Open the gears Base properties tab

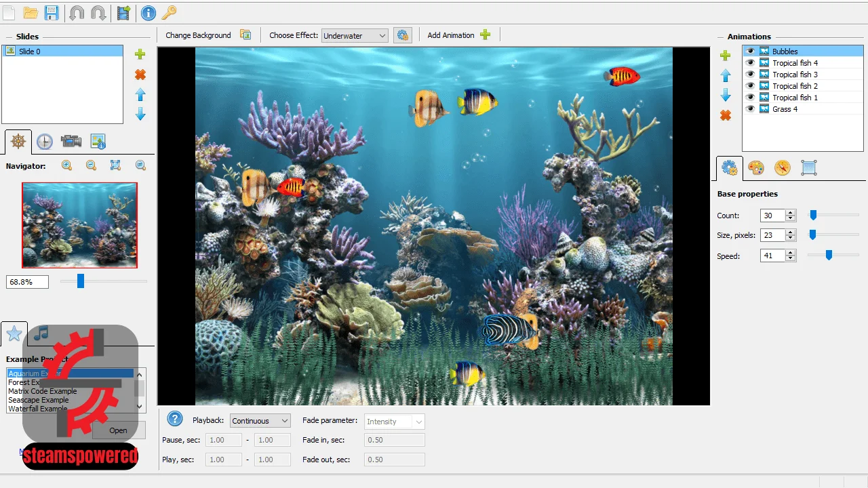click(730, 168)
